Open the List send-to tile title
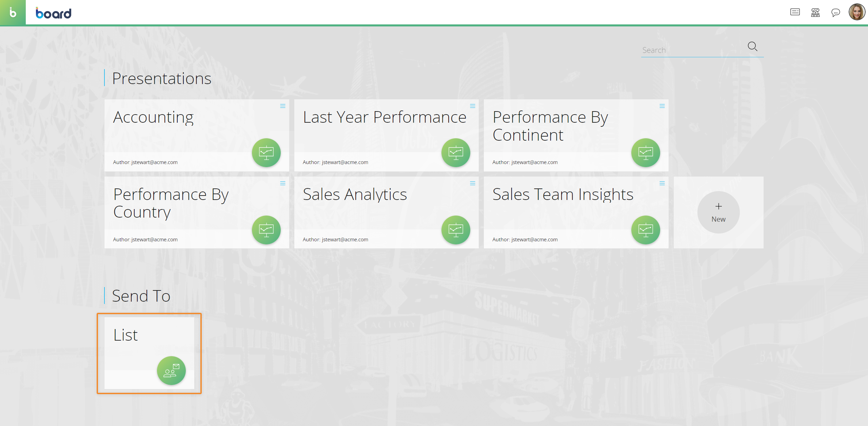Image resolution: width=868 pixels, height=426 pixels. [x=125, y=335]
